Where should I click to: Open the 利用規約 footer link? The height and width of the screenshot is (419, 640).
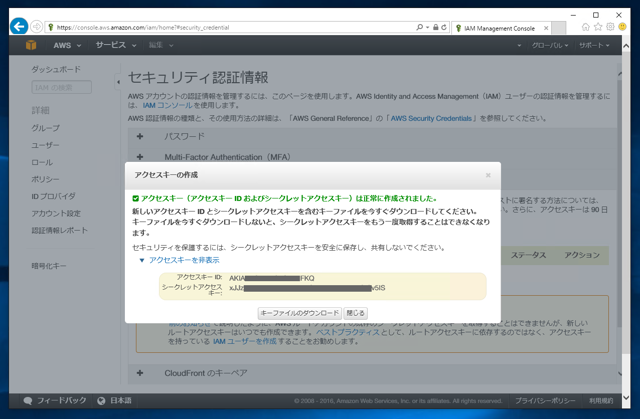click(x=601, y=401)
